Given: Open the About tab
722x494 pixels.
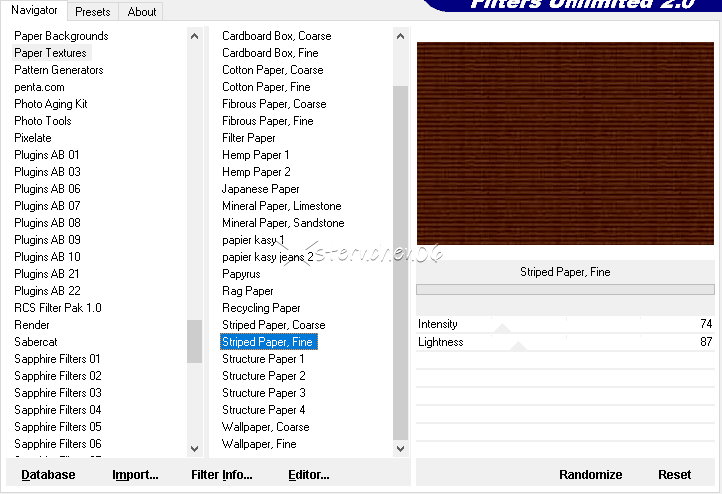Looking at the screenshot, I should click(x=142, y=12).
